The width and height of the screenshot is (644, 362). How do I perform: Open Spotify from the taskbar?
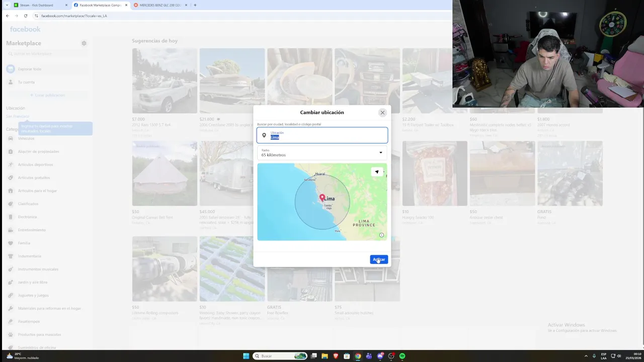402,356
